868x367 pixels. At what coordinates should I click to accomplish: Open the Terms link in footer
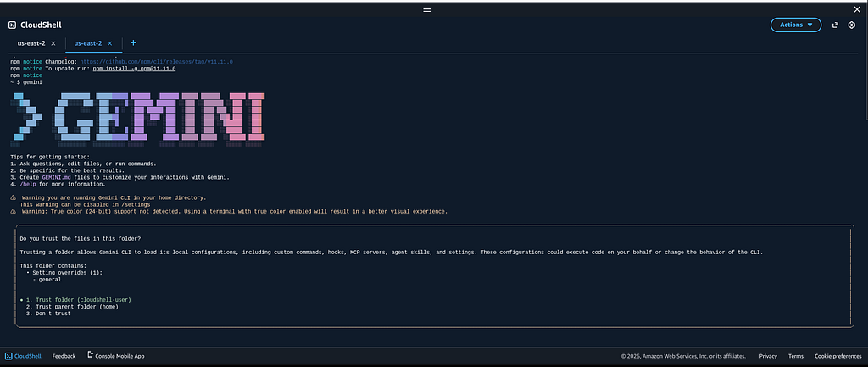click(x=796, y=356)
